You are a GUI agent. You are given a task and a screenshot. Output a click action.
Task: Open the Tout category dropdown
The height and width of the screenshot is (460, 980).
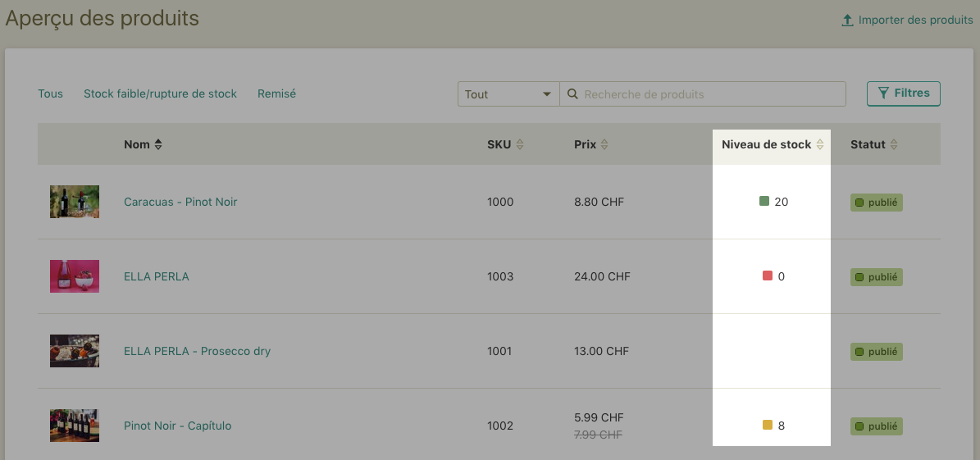tap(508, 93)
